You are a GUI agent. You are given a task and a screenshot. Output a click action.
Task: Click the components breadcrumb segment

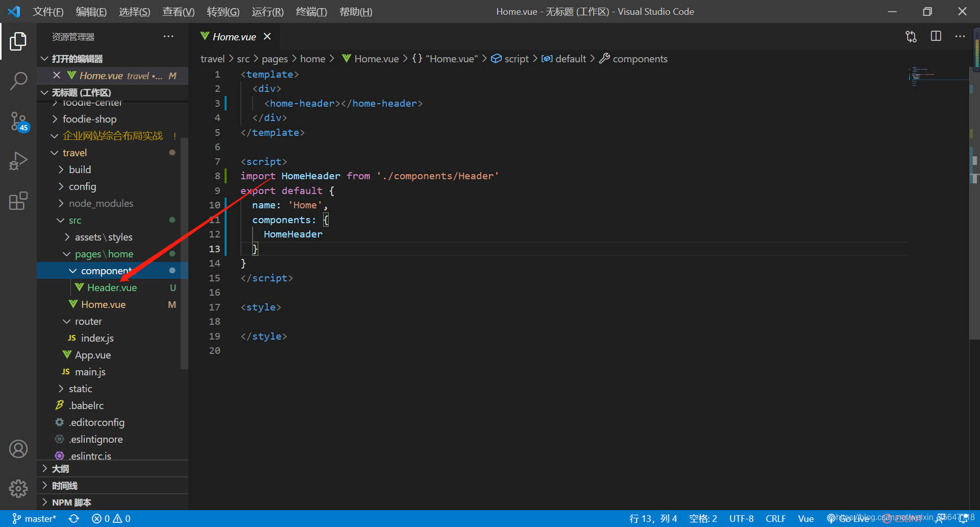(x=633, y=59)
